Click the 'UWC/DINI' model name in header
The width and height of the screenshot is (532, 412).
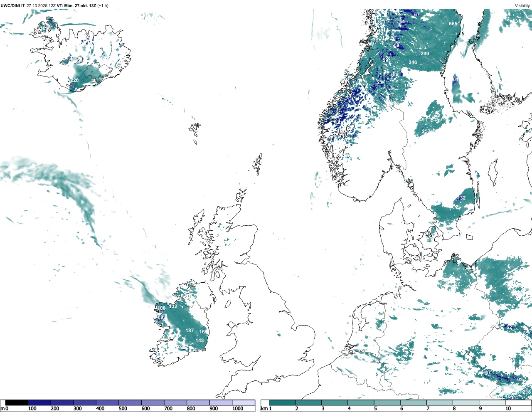point(10,5)
